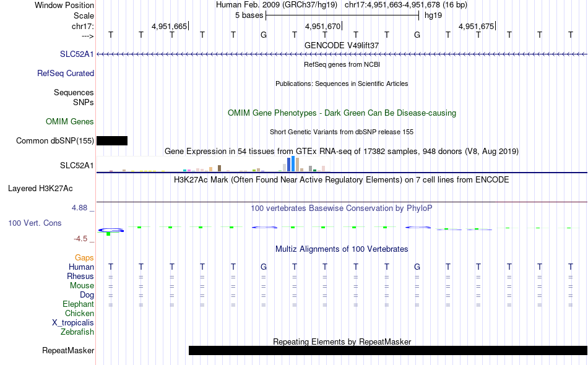Open the RefSeq Curated track label
Screen dimensions: 588x365
click(x=66, y=73)
